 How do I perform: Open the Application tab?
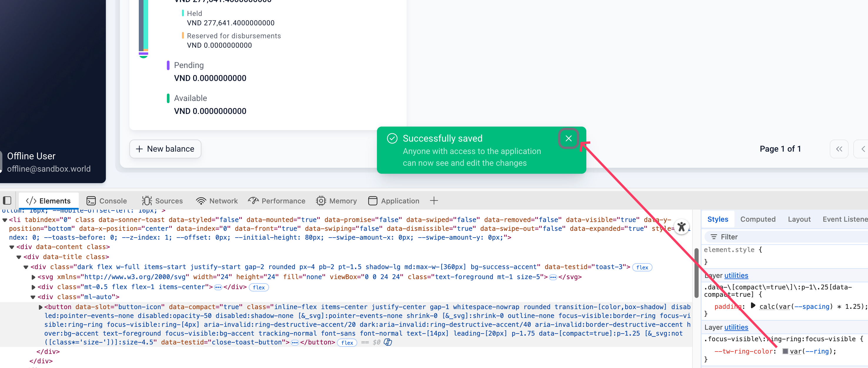pyautogui.click(x=393, y=201)
